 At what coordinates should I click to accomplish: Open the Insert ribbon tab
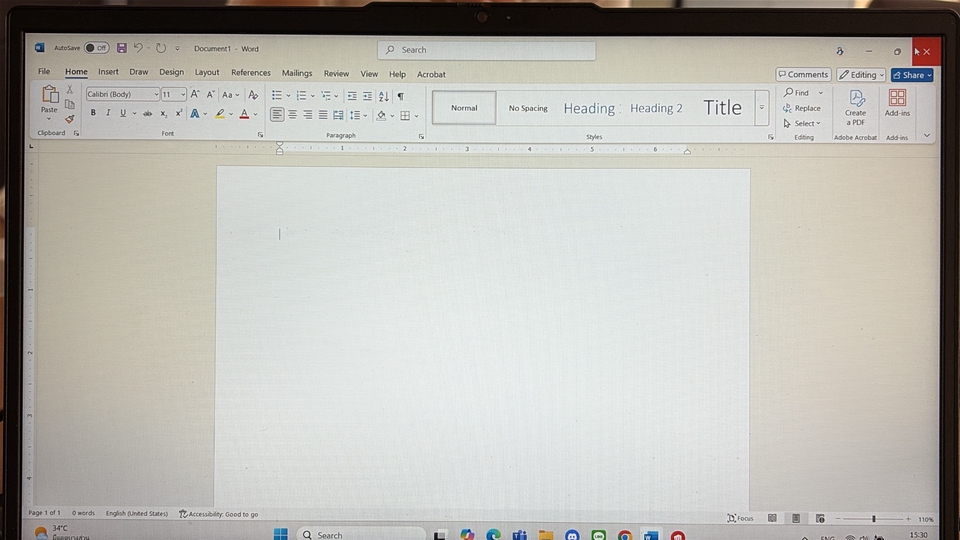point(108,72)
